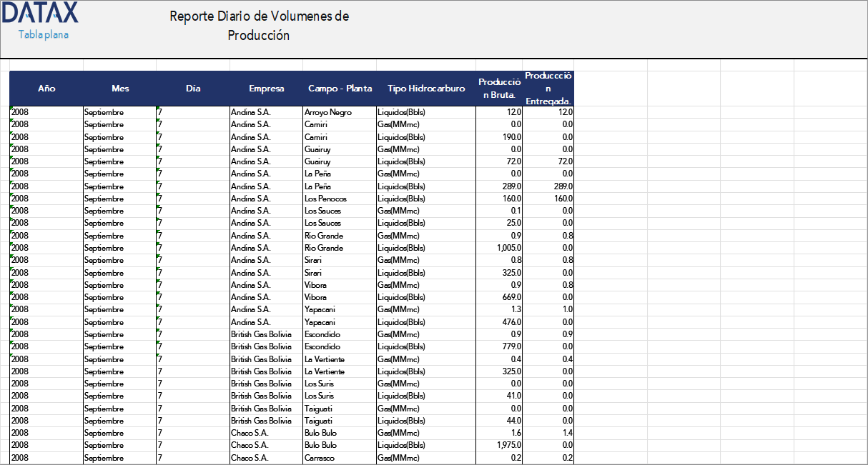Click the 190.0 value in Camiri row
This screenshot has width=868, height=465.
tap(511, 137)
